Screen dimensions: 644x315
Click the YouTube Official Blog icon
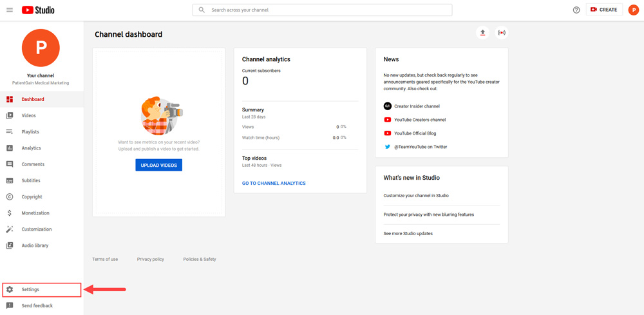click(x=387, y=133)
